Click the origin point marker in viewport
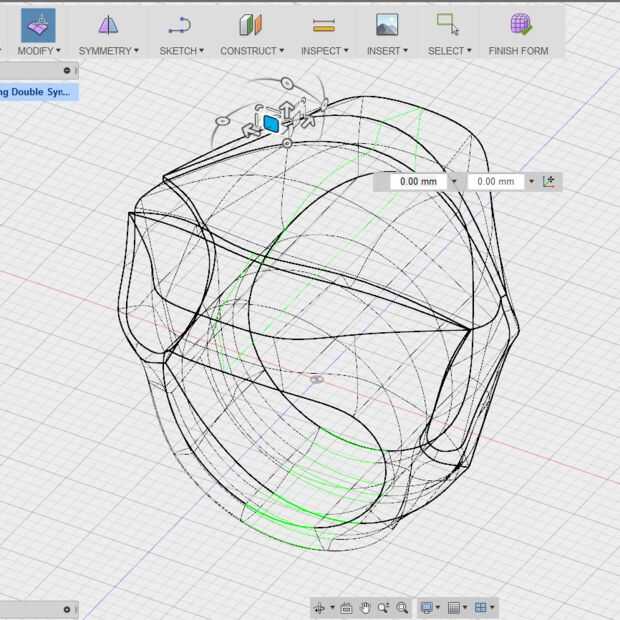 pos(316,379)
